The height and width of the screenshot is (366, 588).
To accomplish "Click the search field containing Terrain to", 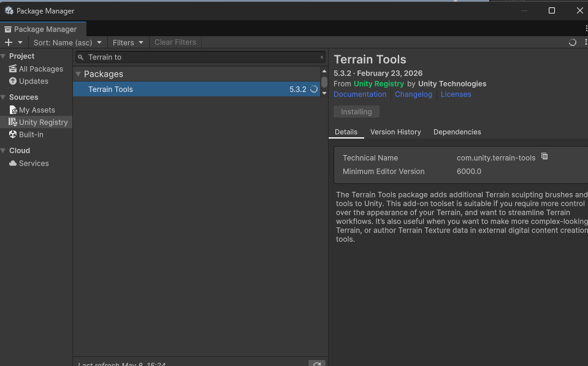I will (x=200, y=57).
